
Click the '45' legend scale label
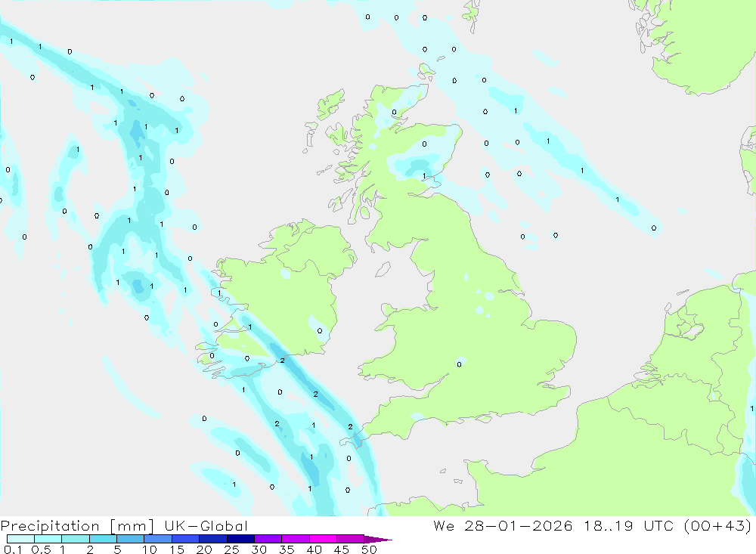[342, 549]
